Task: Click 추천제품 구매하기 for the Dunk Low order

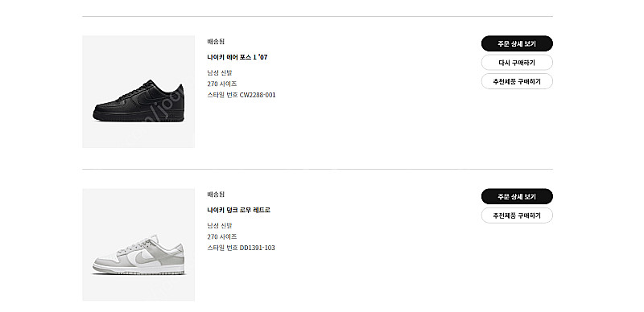Action: click(x=517, y=216)
